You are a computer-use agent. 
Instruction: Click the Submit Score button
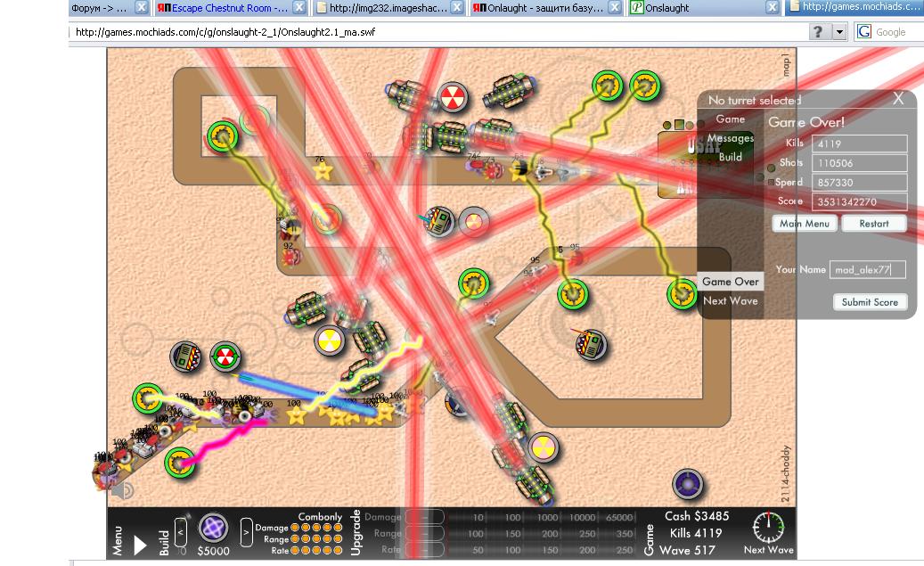(x=870, y=302)
